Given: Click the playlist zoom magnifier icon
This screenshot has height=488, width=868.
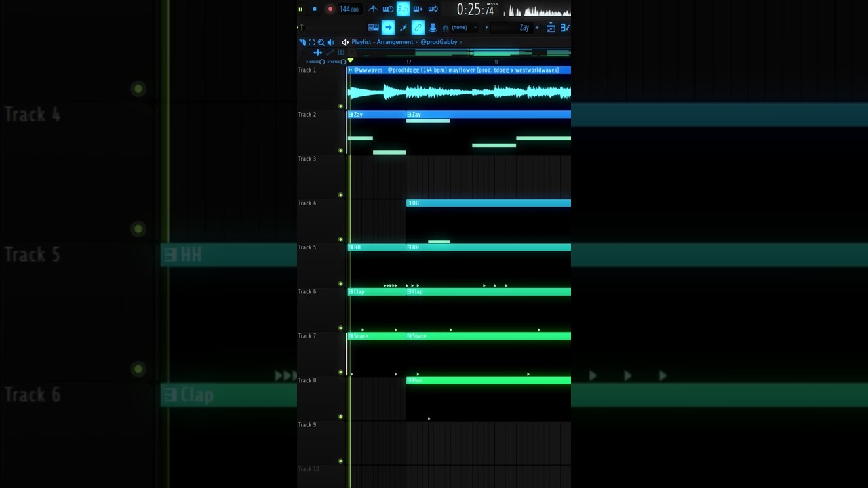Looking at the screenshot, I should pyautogui.click(x=321, y=42).
